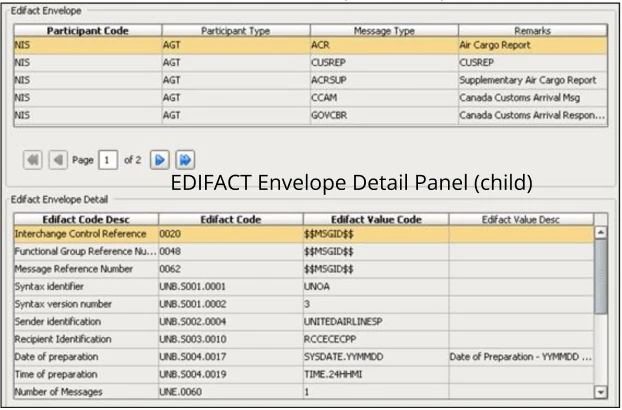Click the UNB.S002.0004 code cell
This screenshot has height=410, width=622.
[x=231, y=322]
